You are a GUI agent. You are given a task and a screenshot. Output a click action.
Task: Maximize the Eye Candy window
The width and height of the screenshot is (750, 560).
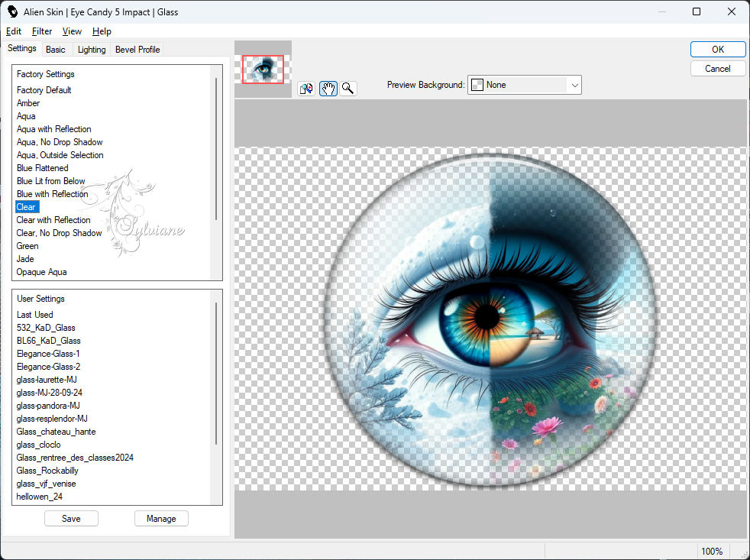pyautogui.click(x=697, y=11)
